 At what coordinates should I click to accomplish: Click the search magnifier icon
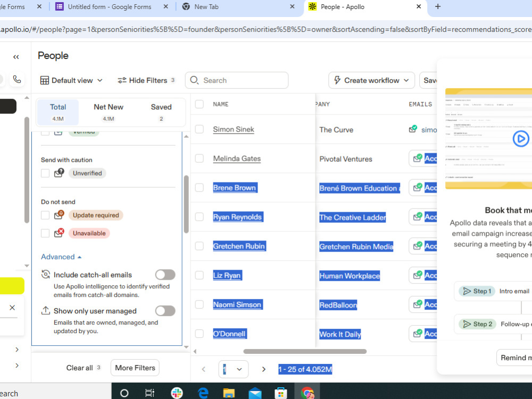pyautogui.click(x=194, y=80)
